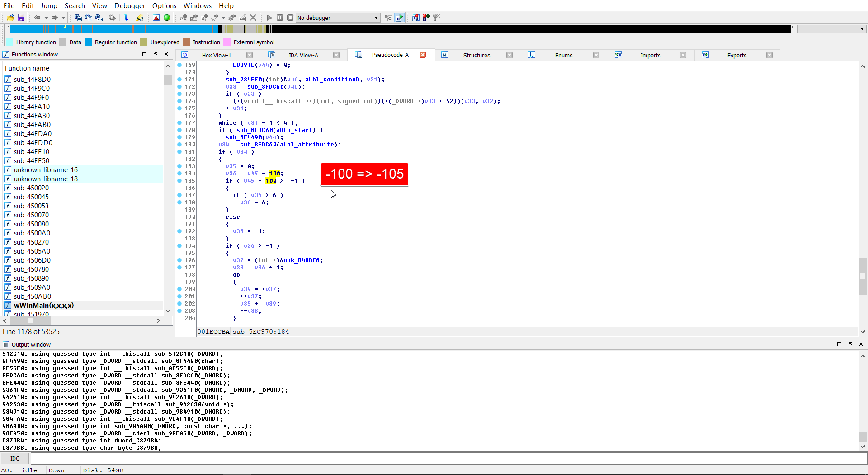Click the Imports tab icon
The image size is (868, 475).
pos(618,55)
